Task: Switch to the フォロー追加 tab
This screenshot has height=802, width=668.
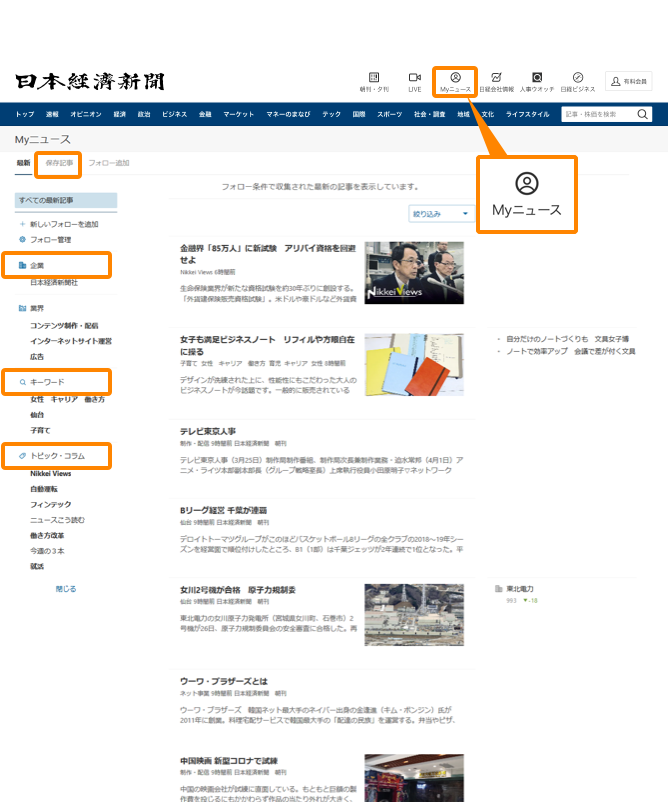Action: point(108,162)
